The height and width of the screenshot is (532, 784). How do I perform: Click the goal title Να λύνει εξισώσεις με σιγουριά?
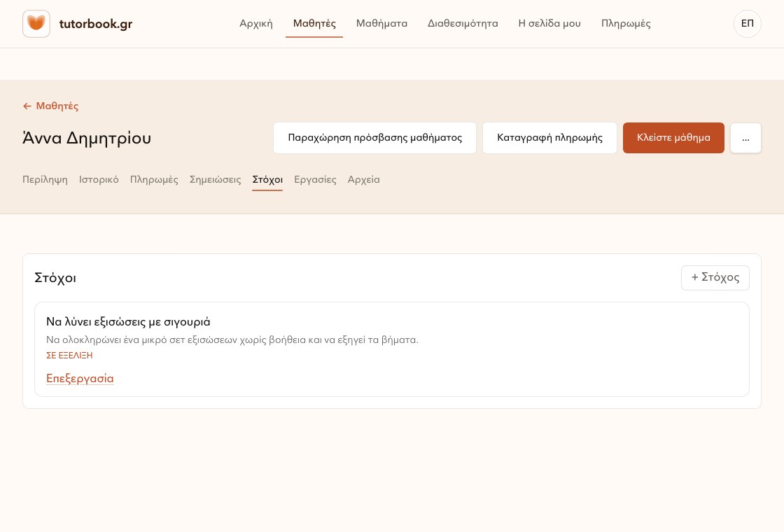[128, 321]
